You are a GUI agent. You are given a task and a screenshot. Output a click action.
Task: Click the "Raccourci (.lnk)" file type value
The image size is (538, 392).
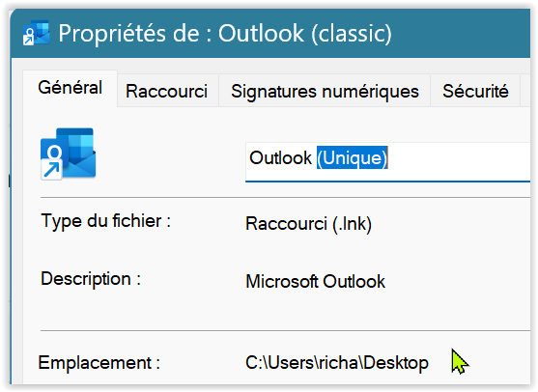308,224
